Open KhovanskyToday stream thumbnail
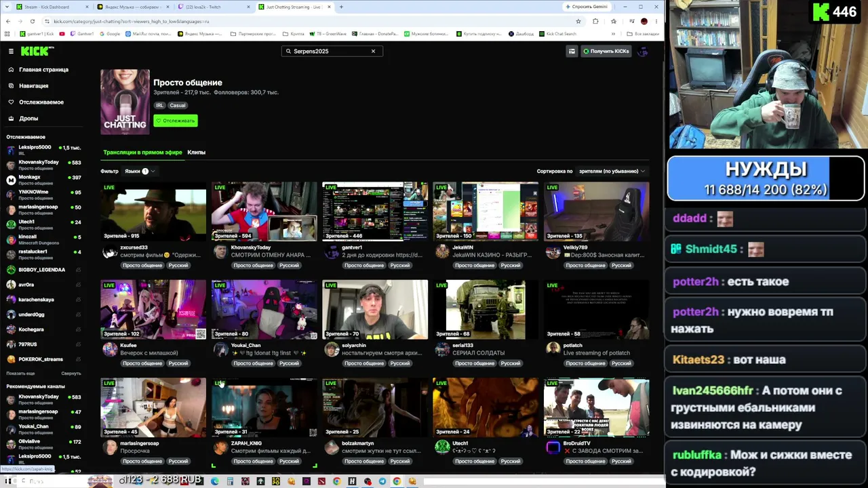868x488 pixels. [x=264, y=211]
